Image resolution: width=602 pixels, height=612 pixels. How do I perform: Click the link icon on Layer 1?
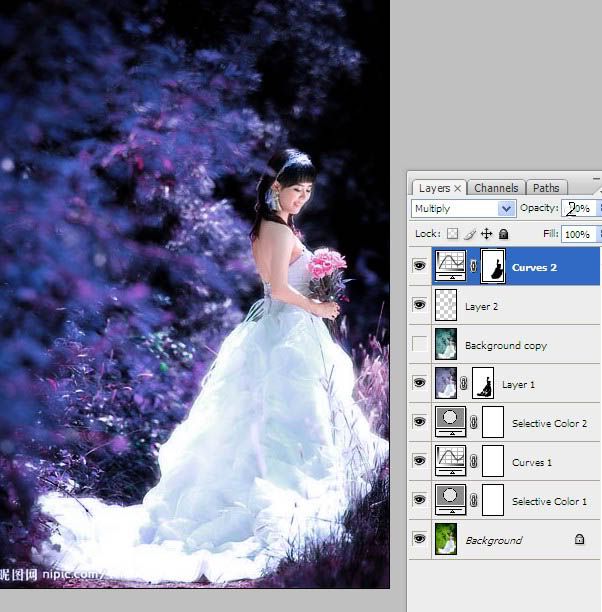click(x=465, y=384)
